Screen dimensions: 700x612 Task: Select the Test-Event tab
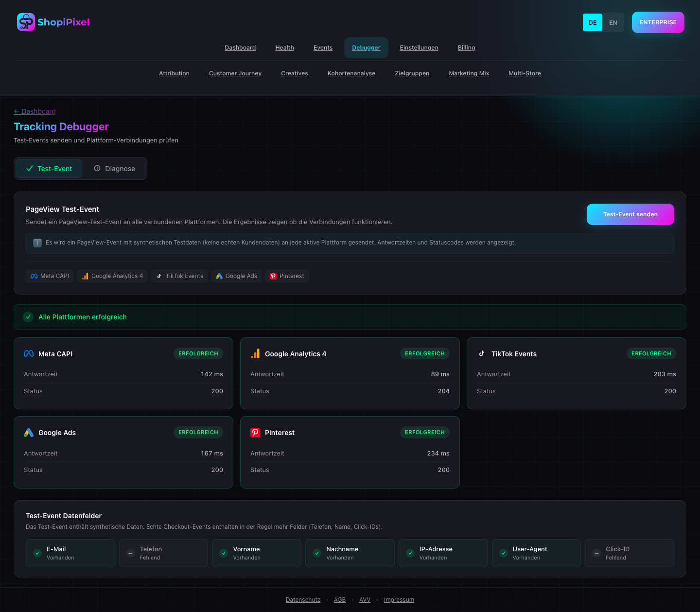(x=49, y=169)
